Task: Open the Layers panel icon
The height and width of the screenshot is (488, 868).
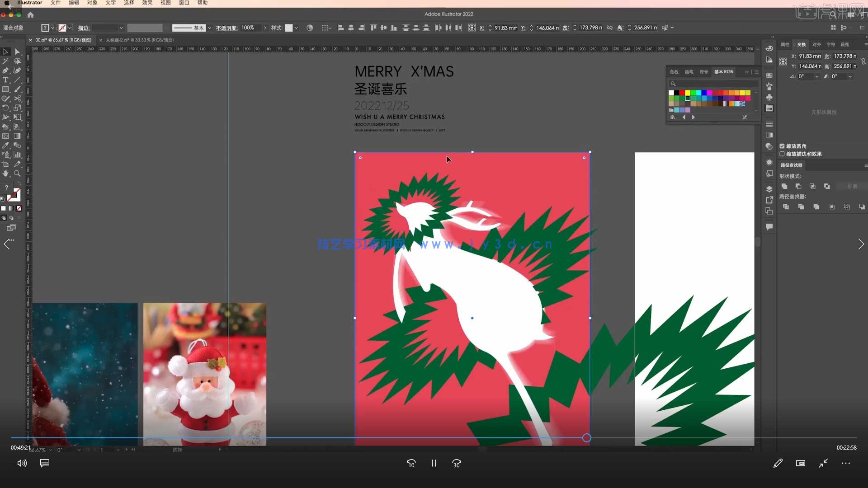Action: [769, 189]
